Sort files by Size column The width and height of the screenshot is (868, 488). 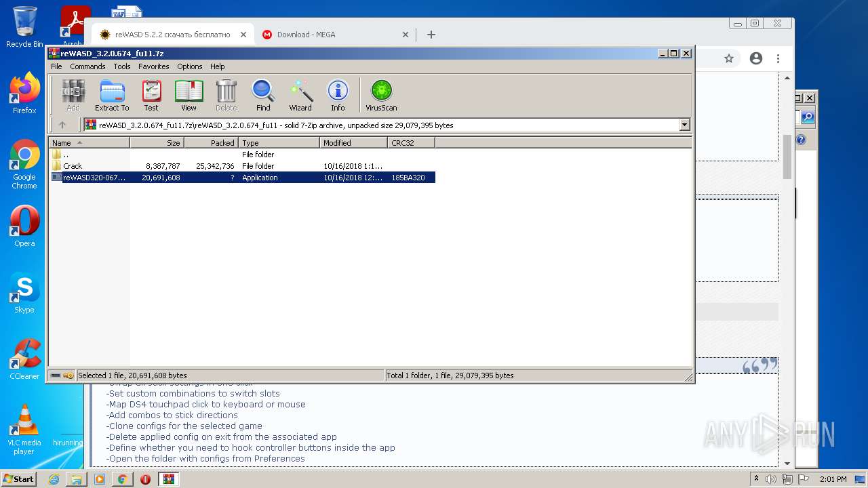(157, 143)
